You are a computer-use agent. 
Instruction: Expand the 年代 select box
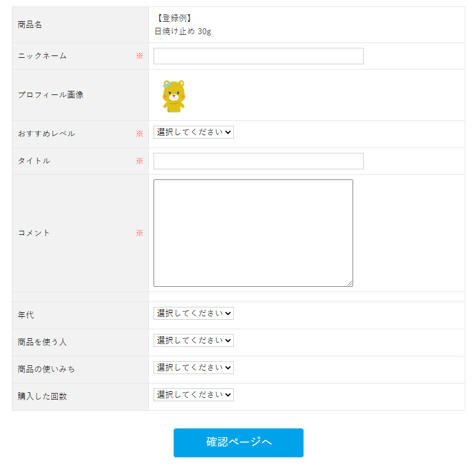point(194,313)
